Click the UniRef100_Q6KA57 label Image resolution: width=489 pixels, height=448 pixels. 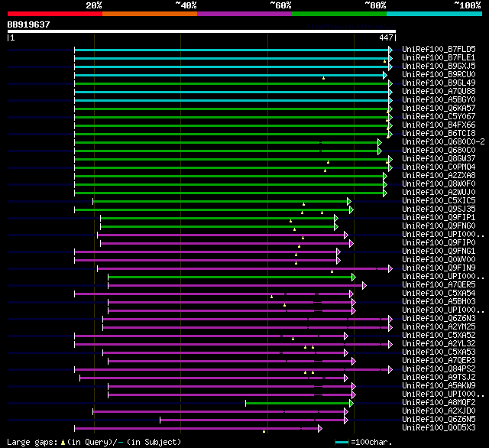(439, 109)
